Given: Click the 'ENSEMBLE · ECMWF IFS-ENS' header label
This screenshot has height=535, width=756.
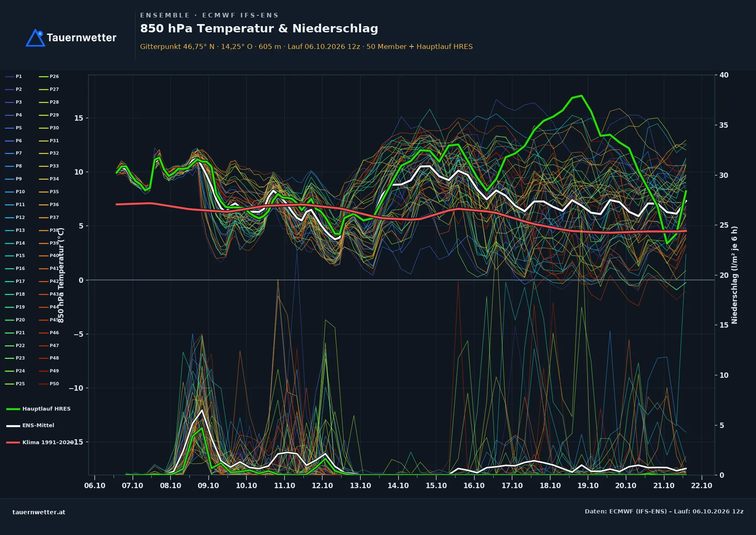Looking at the screenshot, I should [x=209, y=15].
